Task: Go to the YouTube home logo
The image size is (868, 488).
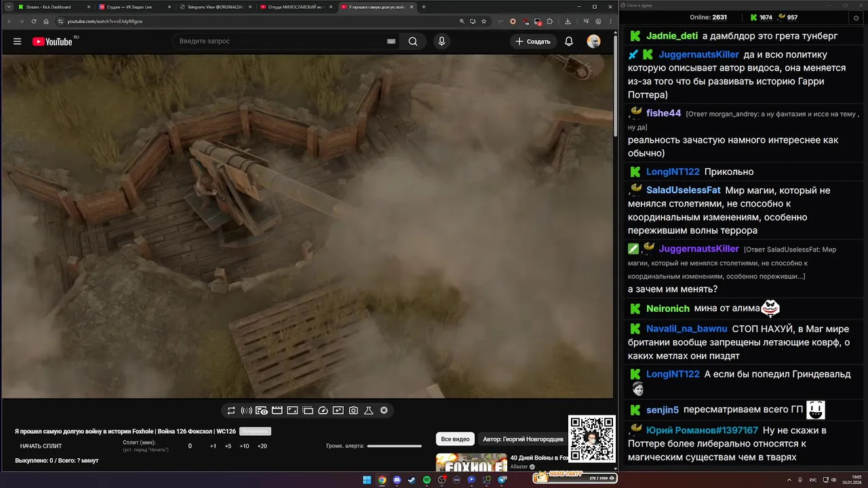Action: pyautogui.click(x=52, y=41)
